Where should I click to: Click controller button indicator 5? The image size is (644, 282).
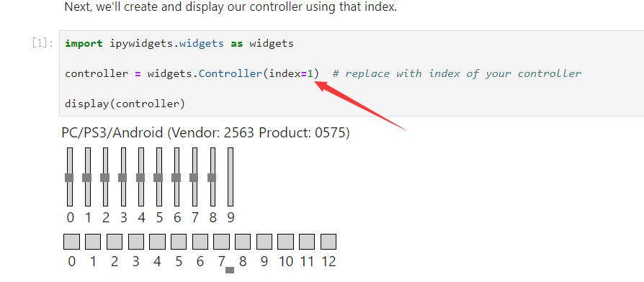(179, 242)
